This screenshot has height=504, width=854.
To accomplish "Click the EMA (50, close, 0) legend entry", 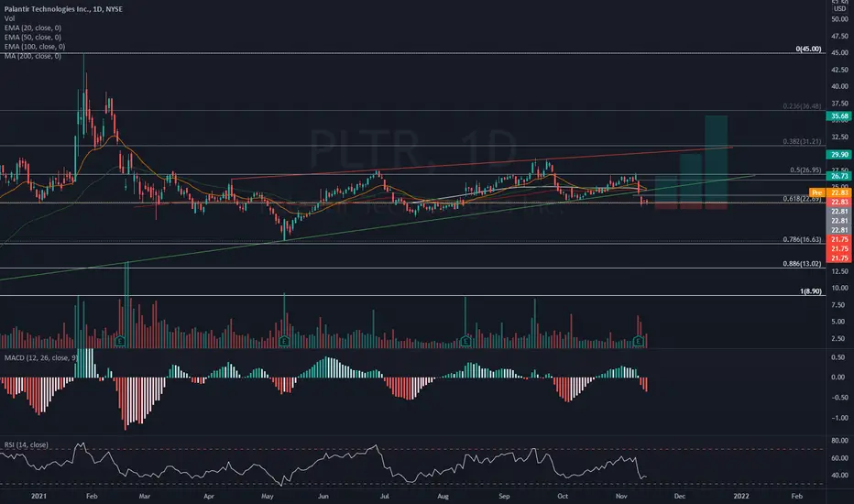I will click(x=33, y=37).
